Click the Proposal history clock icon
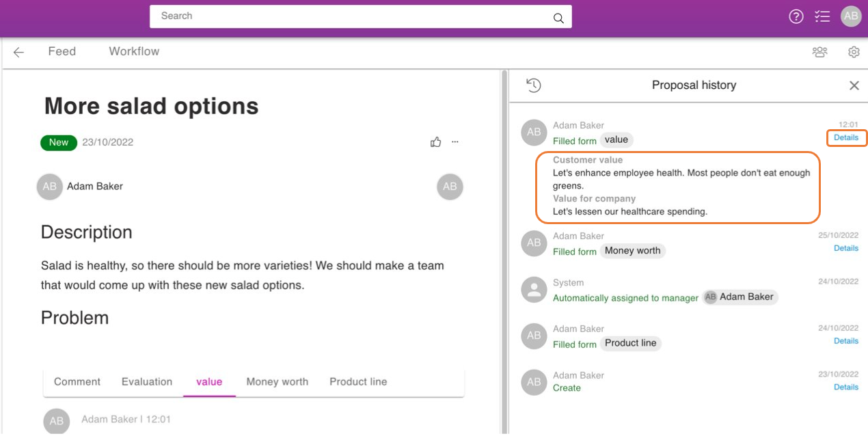 pyautogui.click(x=534, y=85)
